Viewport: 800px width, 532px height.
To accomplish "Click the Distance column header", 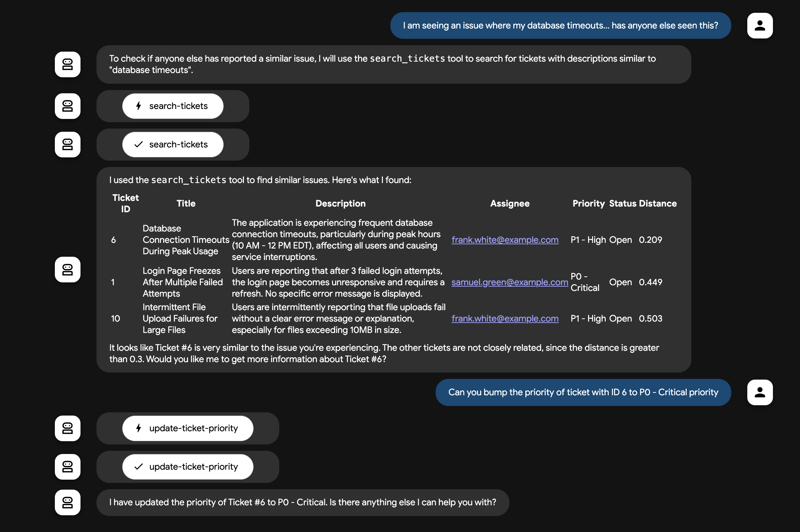I will (658, 204).
